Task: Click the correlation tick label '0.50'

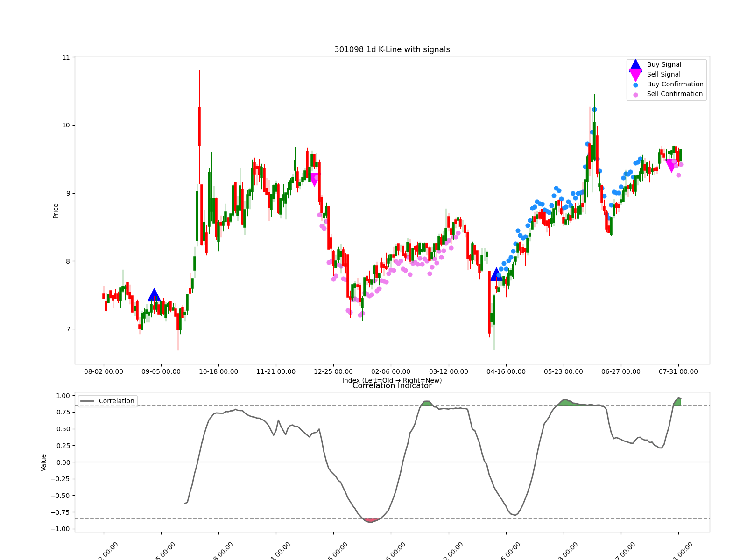Action: pyautogui.click(x=63, y=429)
